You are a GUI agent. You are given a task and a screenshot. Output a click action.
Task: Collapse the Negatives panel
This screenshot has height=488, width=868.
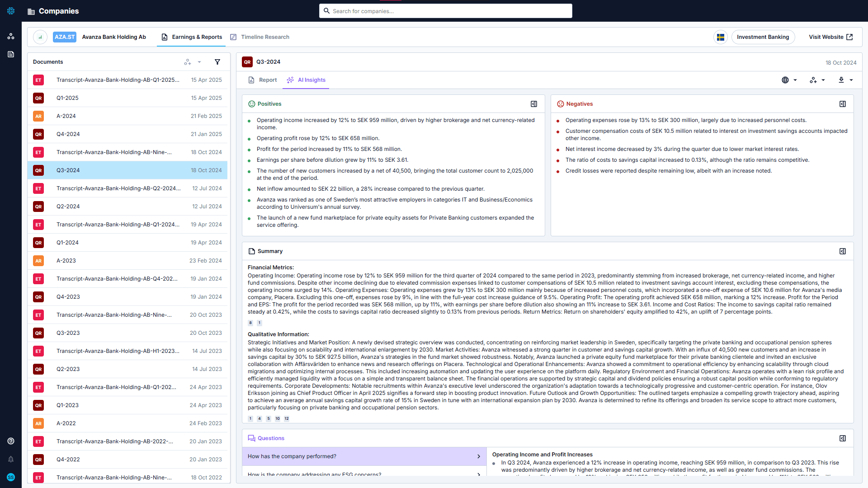pyautogui.click(x=843, y=104)
